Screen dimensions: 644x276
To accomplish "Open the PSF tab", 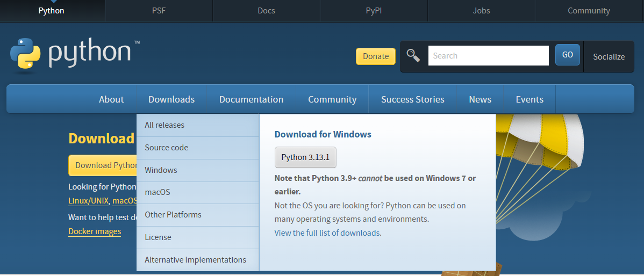I will pos(159,11).
